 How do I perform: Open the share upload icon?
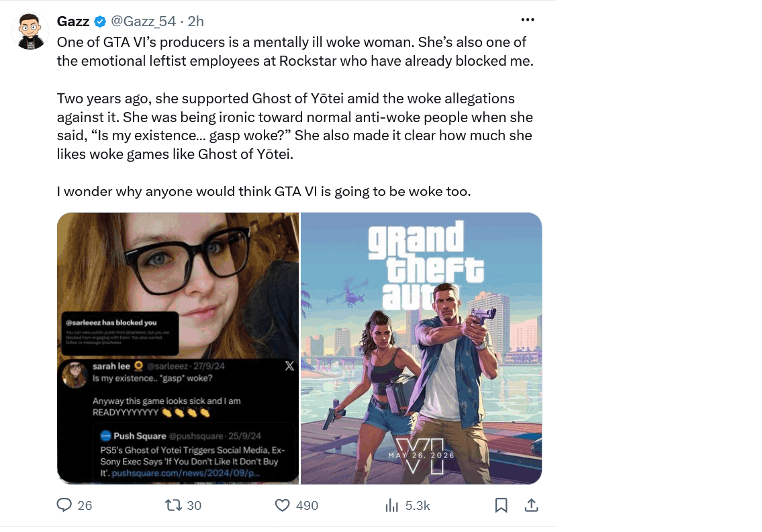click(x=532, y=505)
